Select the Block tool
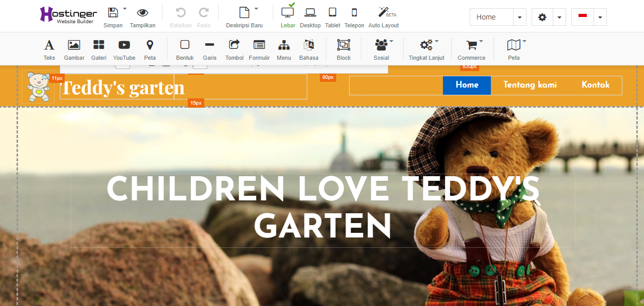 tap(343, 49)
